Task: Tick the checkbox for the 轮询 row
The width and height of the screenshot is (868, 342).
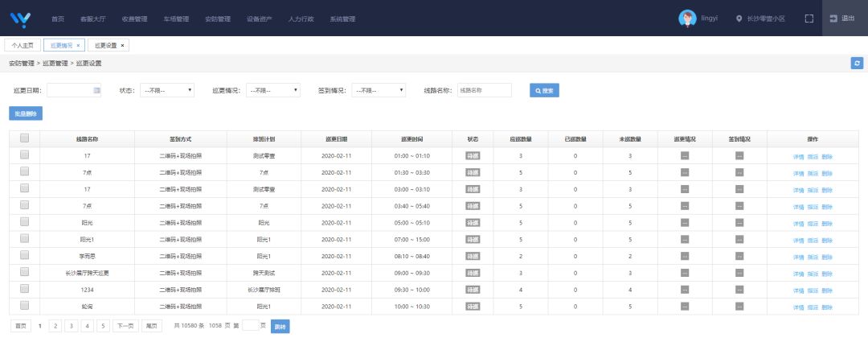Action: [24, 306]
